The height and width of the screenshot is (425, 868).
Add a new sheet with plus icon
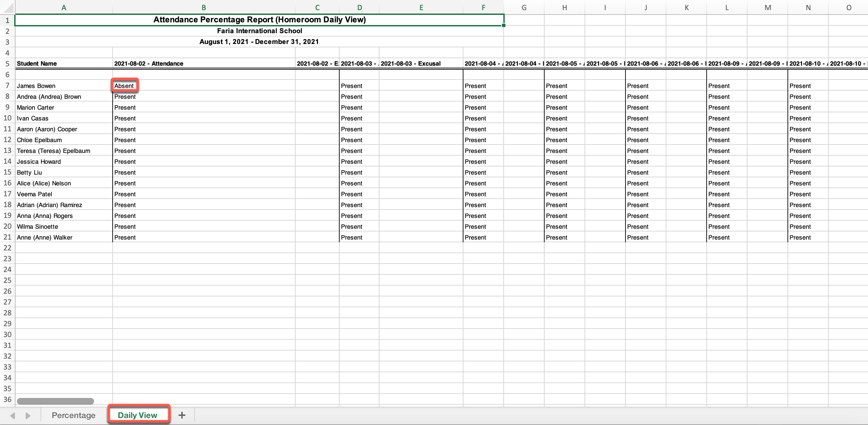click(x=182, y=415)
